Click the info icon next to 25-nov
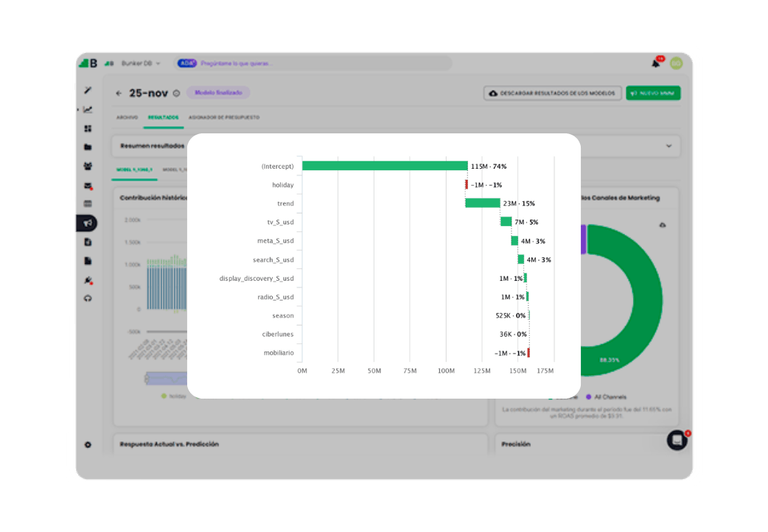 (176, 93)
